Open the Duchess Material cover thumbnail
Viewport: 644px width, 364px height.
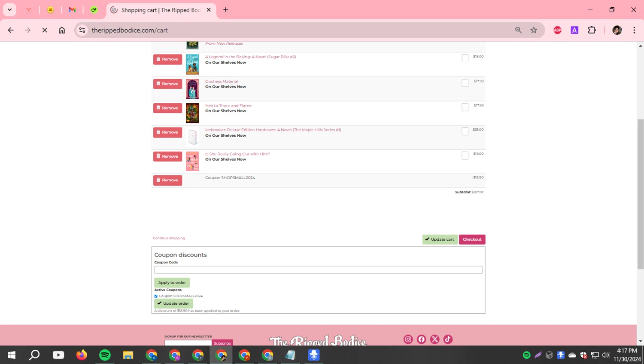pos(192,89)
